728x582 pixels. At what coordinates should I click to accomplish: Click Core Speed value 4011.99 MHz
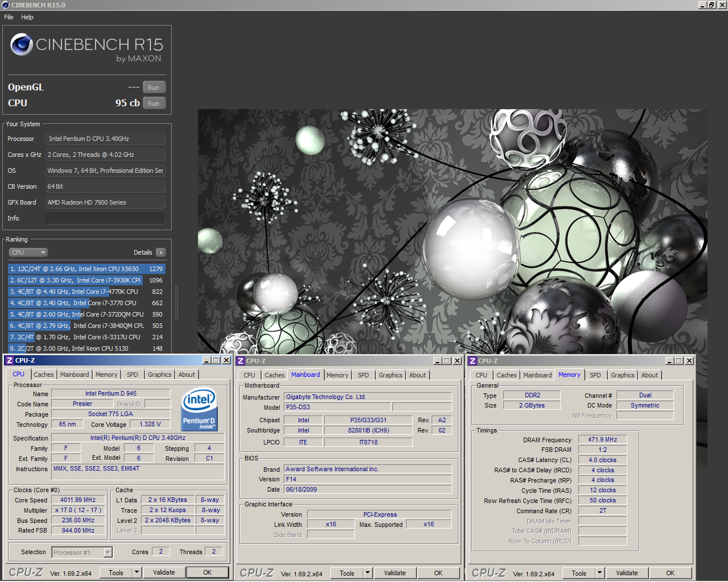(x=78, y=500)
